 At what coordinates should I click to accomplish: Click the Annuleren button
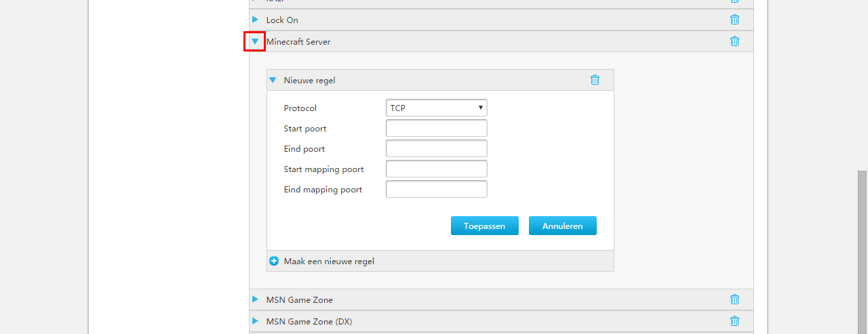coord(562,226)
